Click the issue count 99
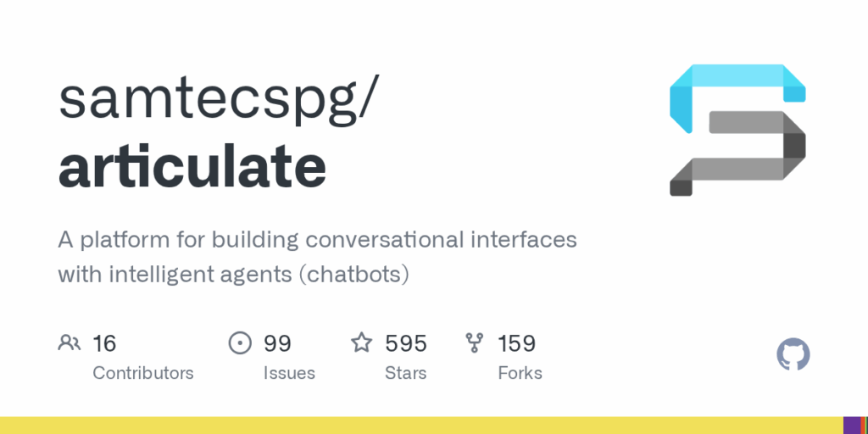 pyautogui.click(x=277, y=343)
